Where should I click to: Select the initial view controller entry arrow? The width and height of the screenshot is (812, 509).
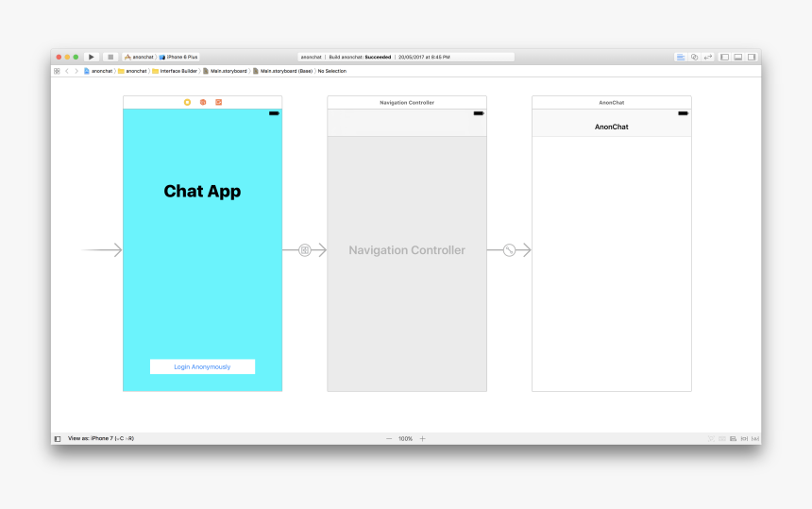pyautogui.click(x=102, y=250)
